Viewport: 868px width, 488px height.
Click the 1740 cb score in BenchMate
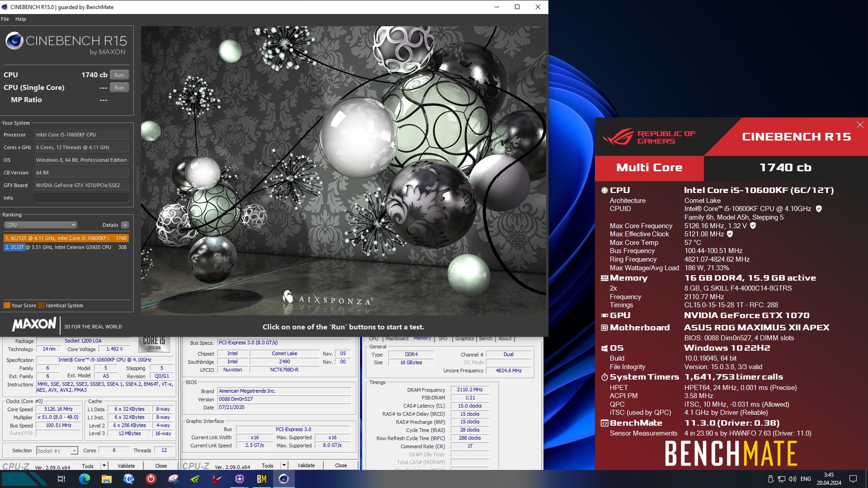click(x=785, y=168)
